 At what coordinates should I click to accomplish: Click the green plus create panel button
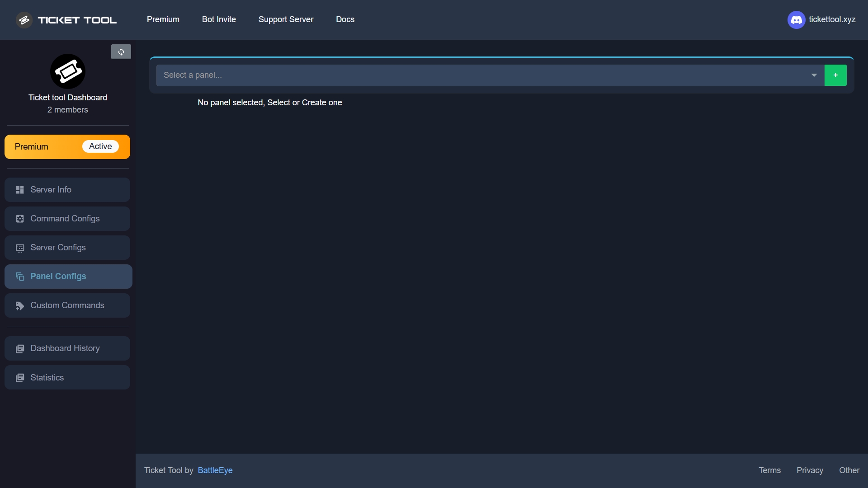(x=835, y=75)
